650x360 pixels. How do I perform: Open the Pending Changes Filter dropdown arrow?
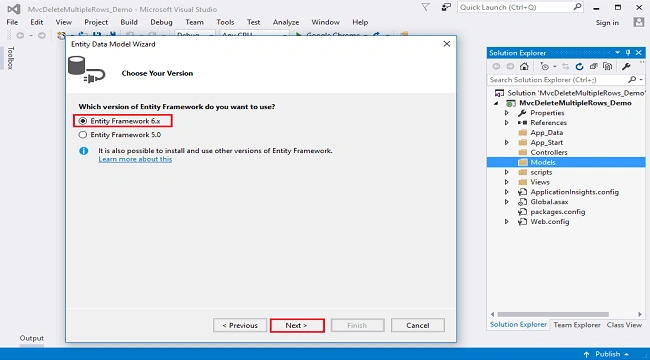(554, 67)
